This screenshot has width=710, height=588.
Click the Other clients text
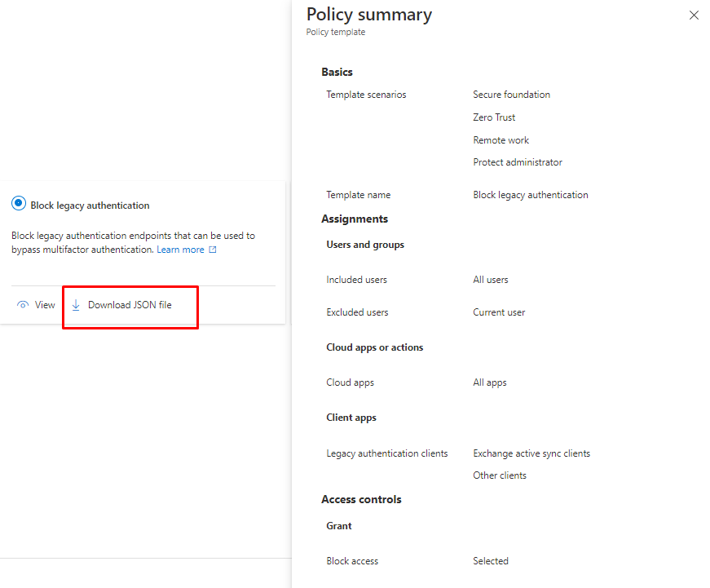(499, 475)
